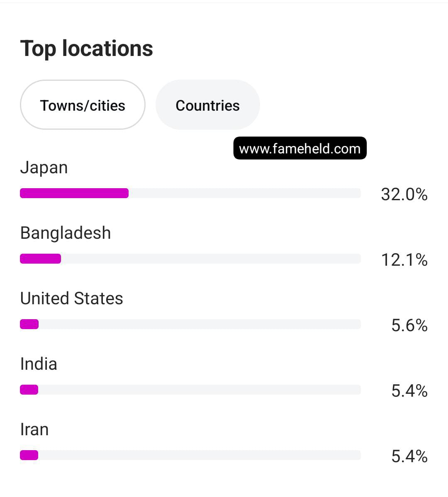Click the 5.4% value beside Iran's bar
This screenshot has height=497, width=448.
click(x=409, y=456)
